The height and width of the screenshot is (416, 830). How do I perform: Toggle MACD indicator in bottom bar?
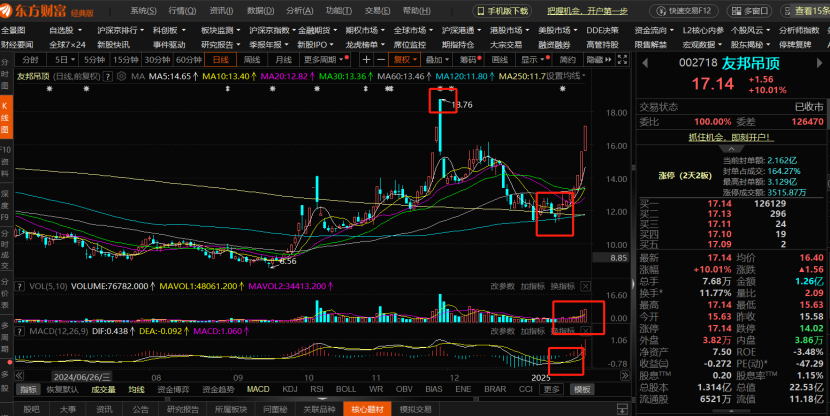click(x=258, y=390)
